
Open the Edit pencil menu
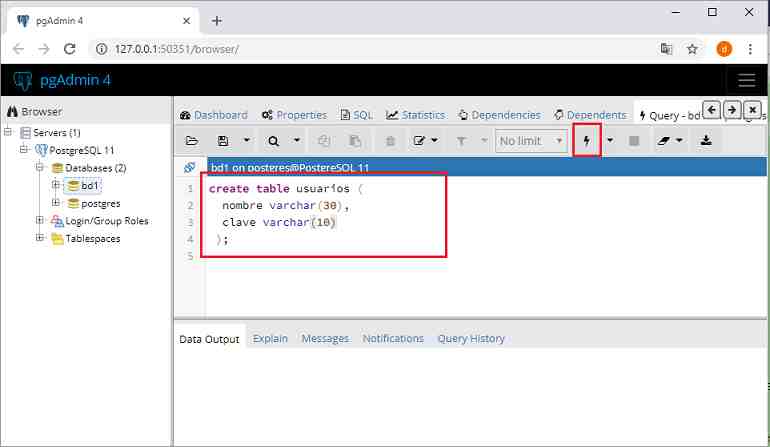tap(425, 141)
